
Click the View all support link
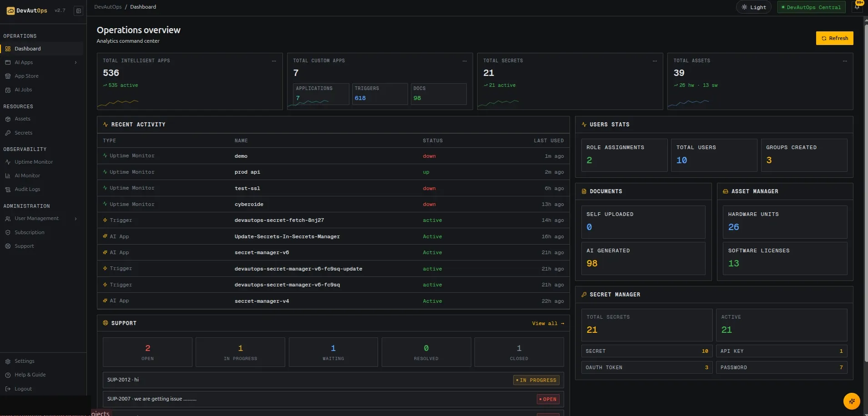pyautogui.click(x=548, y=323)
